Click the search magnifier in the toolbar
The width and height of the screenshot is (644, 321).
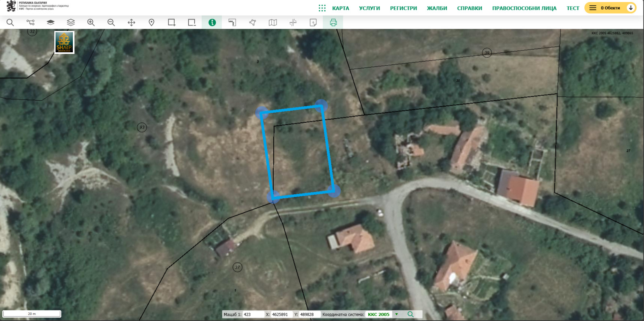[10, 23]
